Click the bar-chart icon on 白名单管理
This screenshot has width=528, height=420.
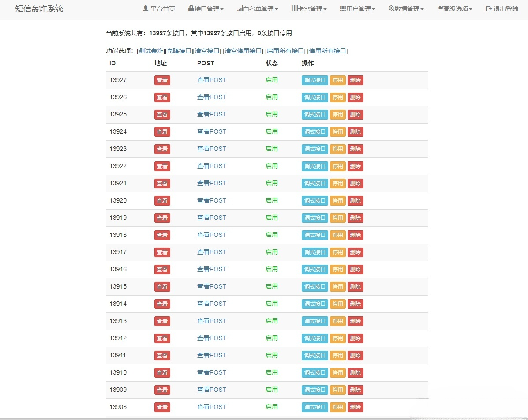[240, 8]
